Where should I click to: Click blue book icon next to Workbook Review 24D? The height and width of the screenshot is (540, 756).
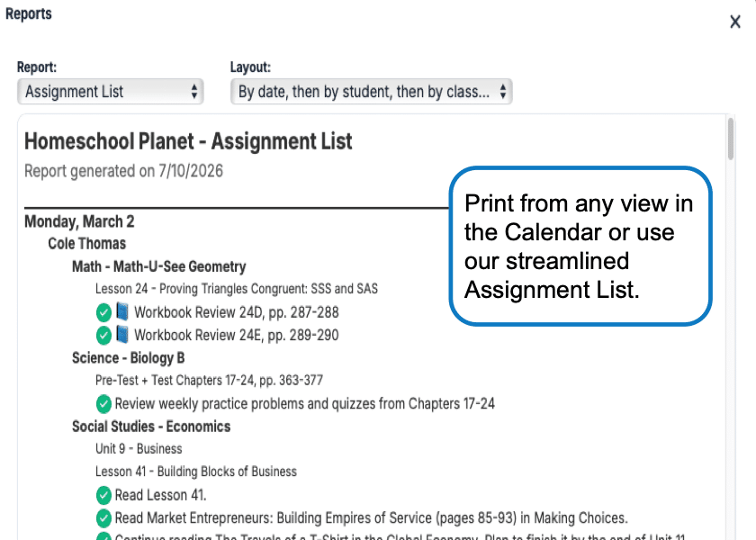[x=122, y=311]
